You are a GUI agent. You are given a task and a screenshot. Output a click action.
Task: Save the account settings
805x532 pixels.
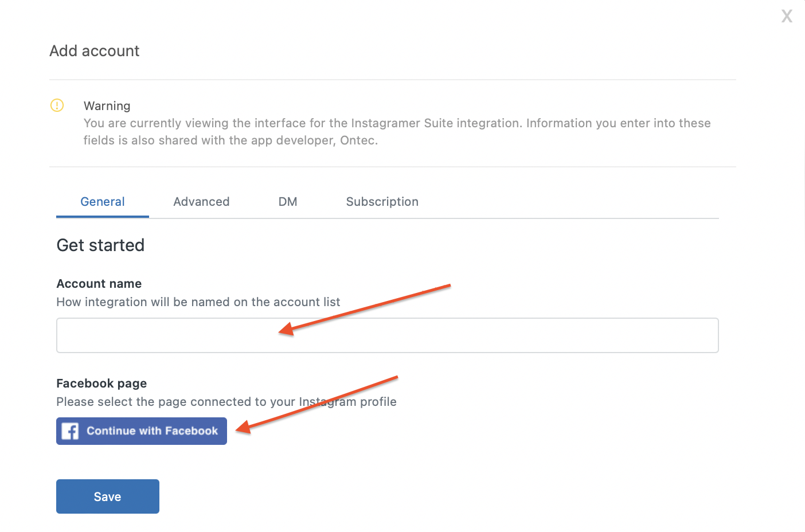coord(108,496)
